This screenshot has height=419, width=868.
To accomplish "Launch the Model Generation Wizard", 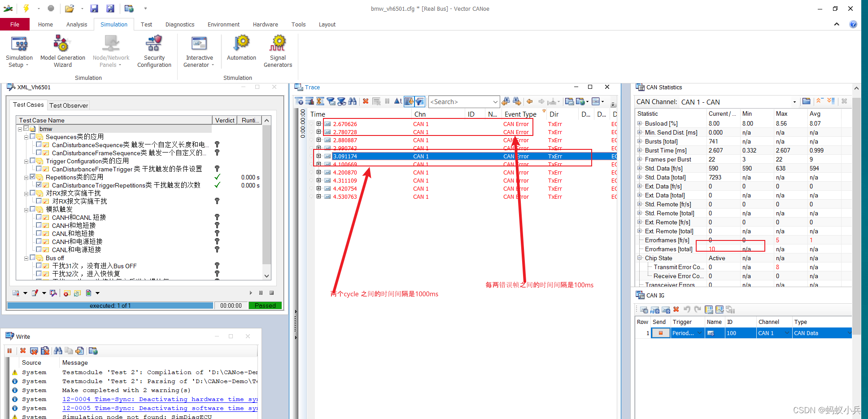I will pyautogui.click(x=62, y=52).
